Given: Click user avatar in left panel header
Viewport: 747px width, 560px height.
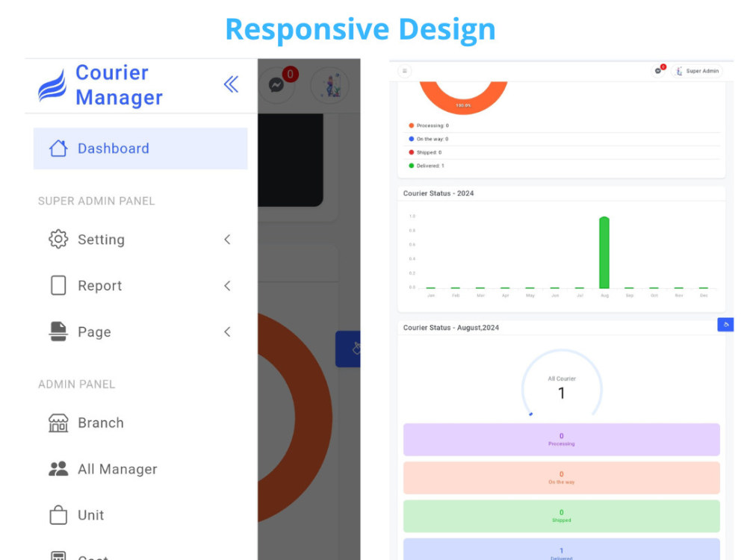Looking at the screenshot, I should click(x=329, y=86).
